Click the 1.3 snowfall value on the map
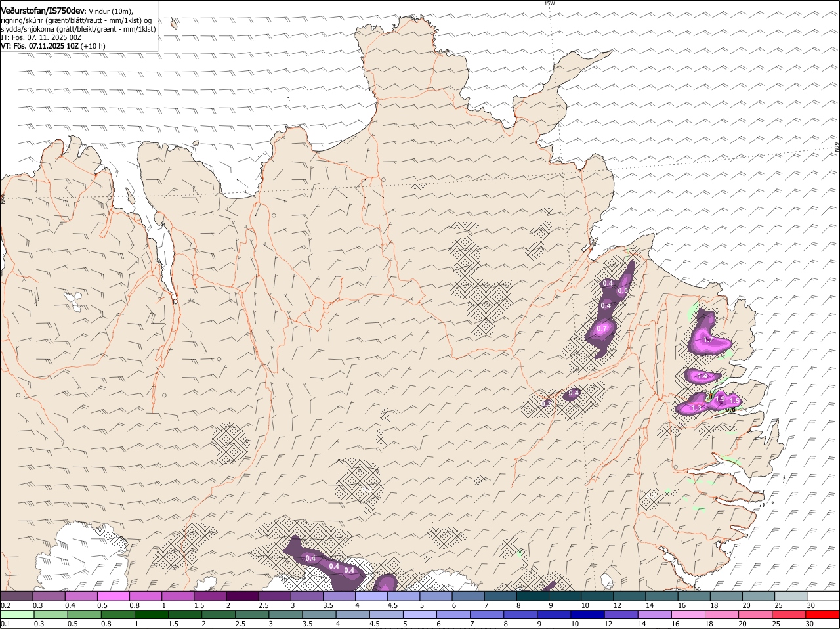840x629 pixels. pos(697,408)
